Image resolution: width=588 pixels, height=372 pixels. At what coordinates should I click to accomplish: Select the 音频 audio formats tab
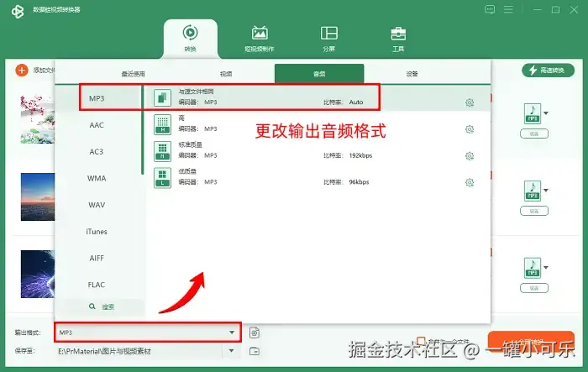click(x=319, y=74)
